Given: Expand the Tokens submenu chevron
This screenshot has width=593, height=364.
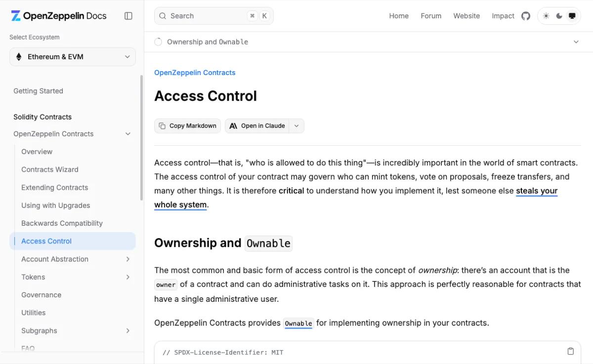Looking at the screenshot, I should [x=128, y=277].
